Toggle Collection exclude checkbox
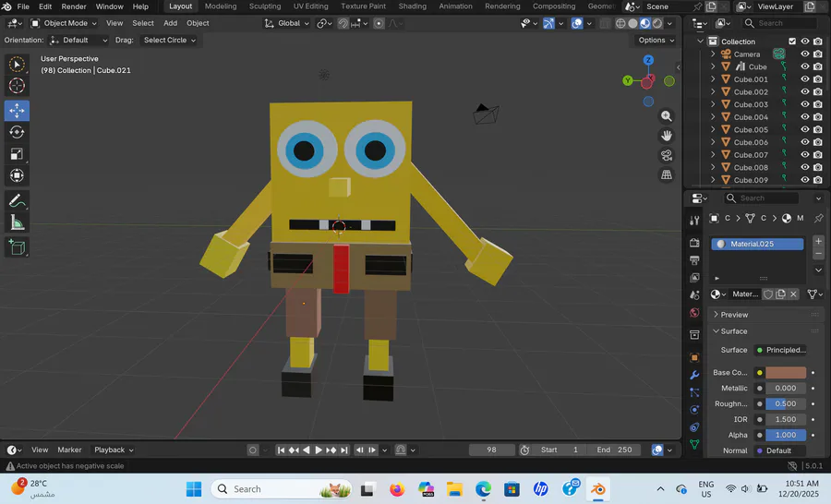This screenshot has height=504, width=831. pos(792,42)
